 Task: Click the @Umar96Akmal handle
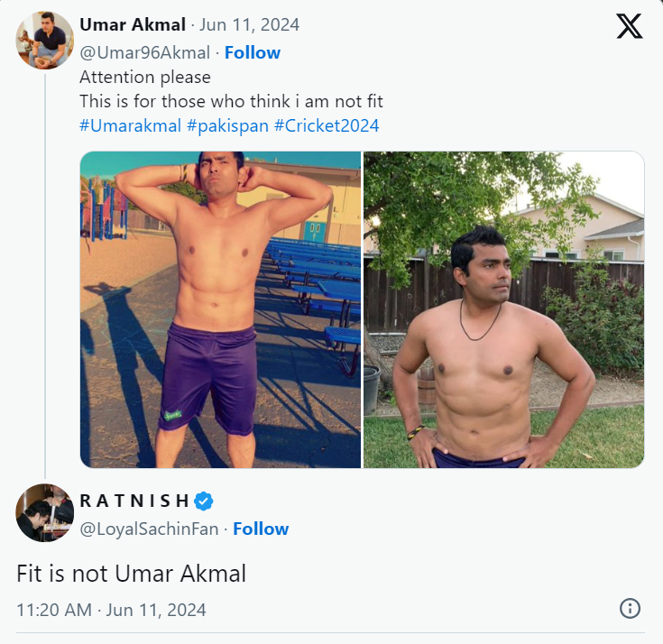click(144, 53)
